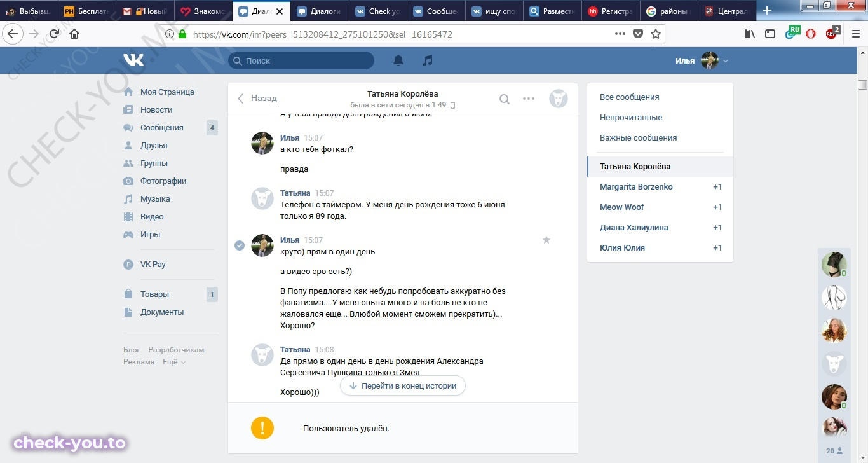Mark the 'круто) прям в один день' message as important with star
The width and height of the screenshot is (868, 463).
click(x=546, y=240)
